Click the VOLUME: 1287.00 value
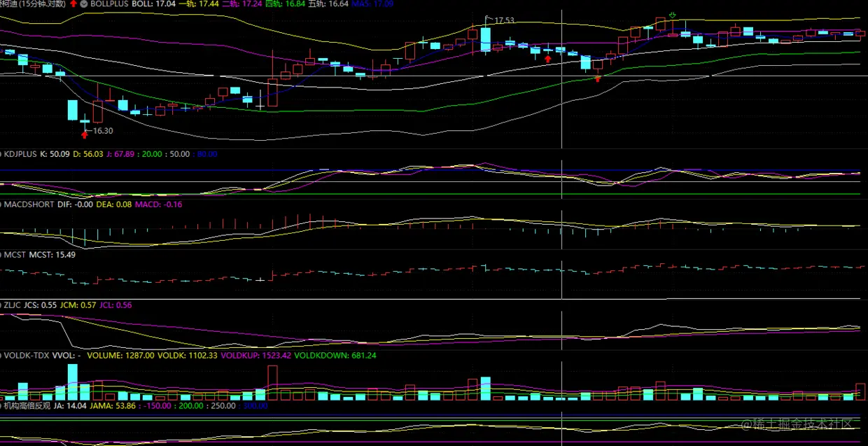868x446 pixels. pos(121,356)
